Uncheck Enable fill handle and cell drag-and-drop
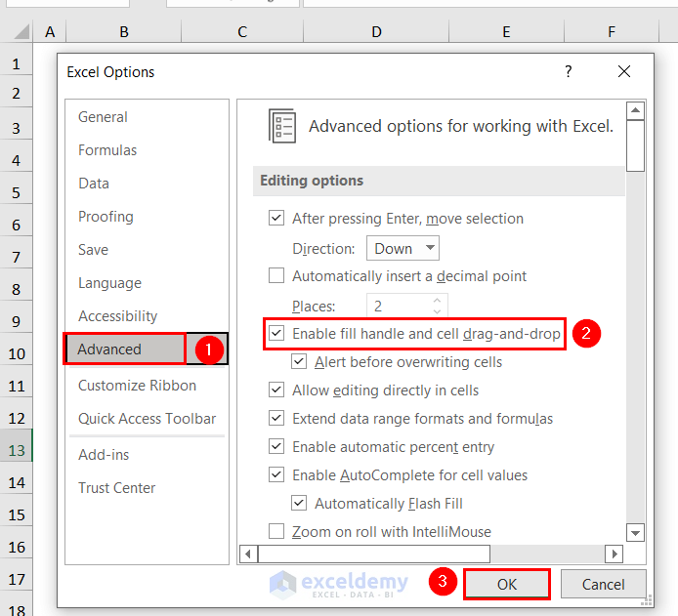Image resolution: width=678 pixels, height=616 pixels. pos(276,334)
